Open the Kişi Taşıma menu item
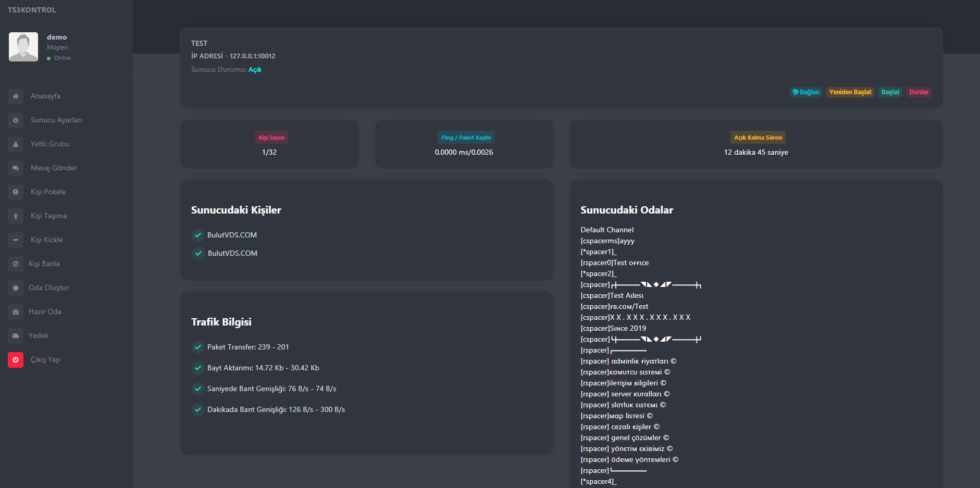Screen dimensions: 980x488 pyautogui.click(x=48, y=216)
